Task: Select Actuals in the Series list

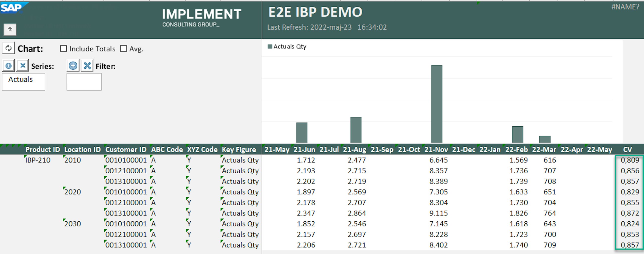Action: (x=21, y=79)
